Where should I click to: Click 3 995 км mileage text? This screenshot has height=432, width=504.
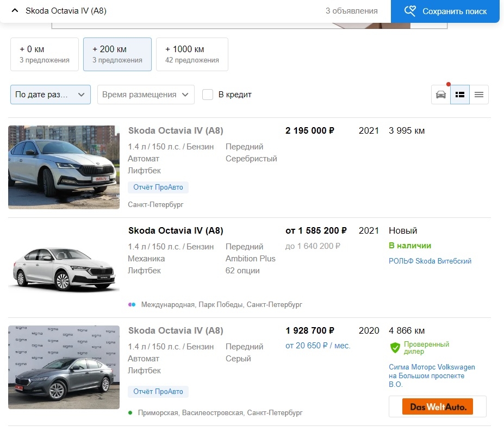[x=407, y=131]
